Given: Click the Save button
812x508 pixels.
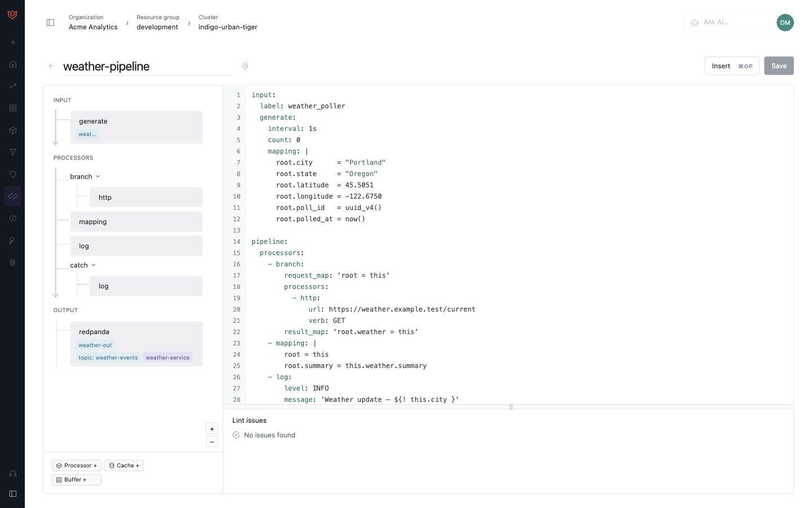Looking at the screenshot, I should pyautogui.click(x=779, y=66).
